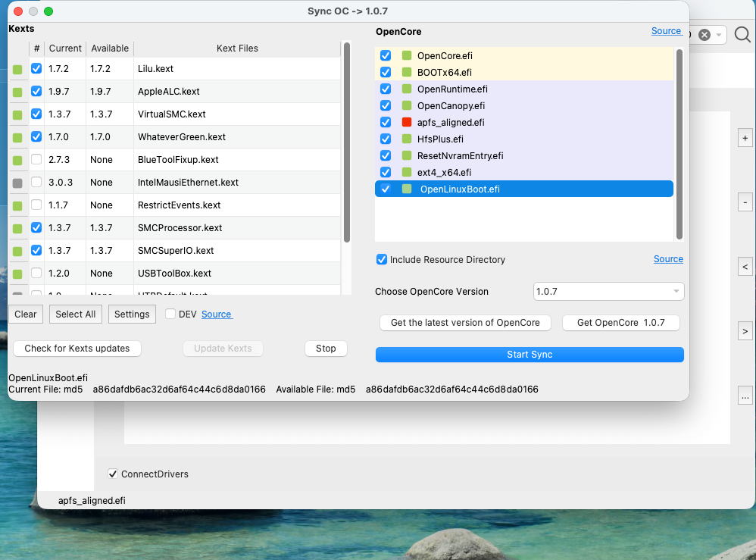Image resolution: width=756 pixels, height=560 pixels.
Task: Click the Kexts list vertical scrollbar
Action: click(x=347, y=142)
